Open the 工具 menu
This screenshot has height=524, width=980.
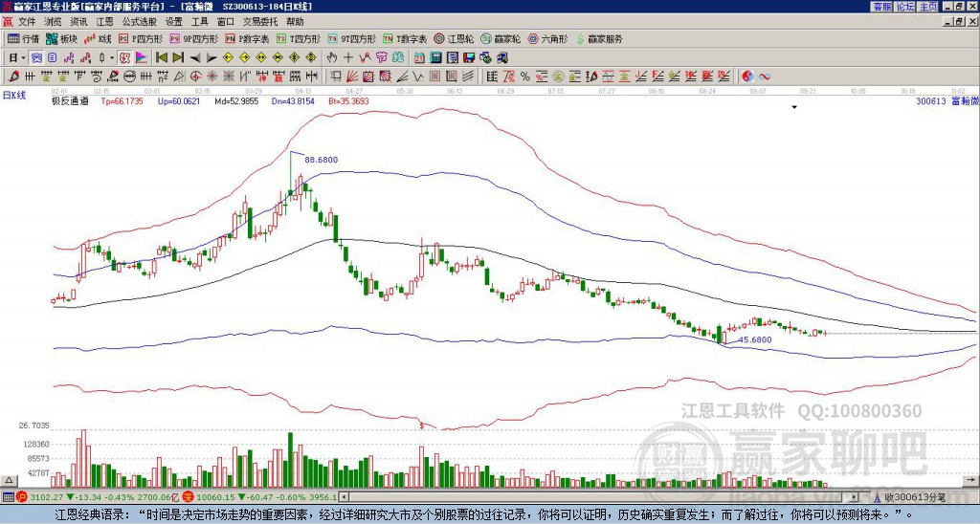click(200, 22)
